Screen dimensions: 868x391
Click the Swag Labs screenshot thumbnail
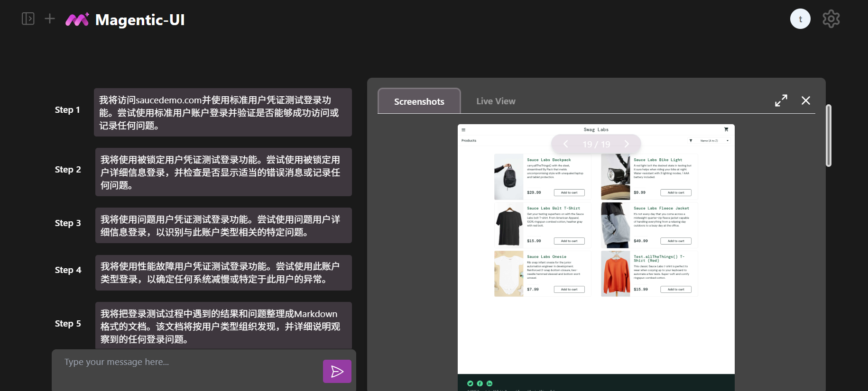pos(596,257)
